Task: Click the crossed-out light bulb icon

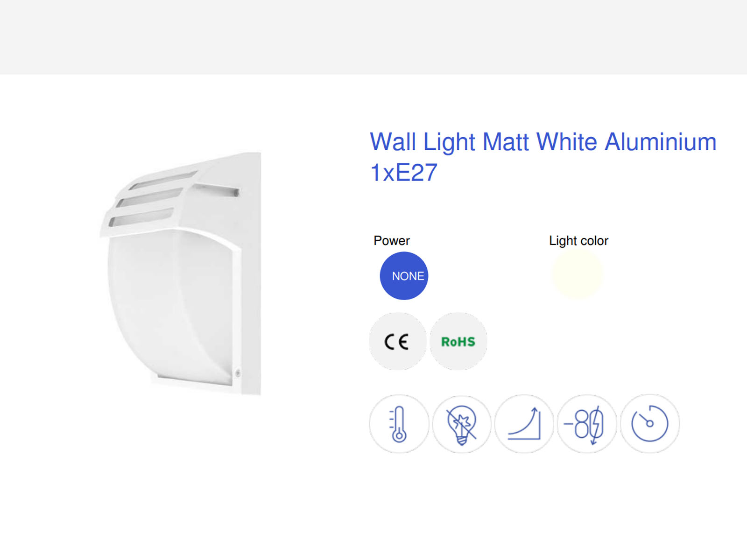Action: pyautogui.click(x=462, y=424)
